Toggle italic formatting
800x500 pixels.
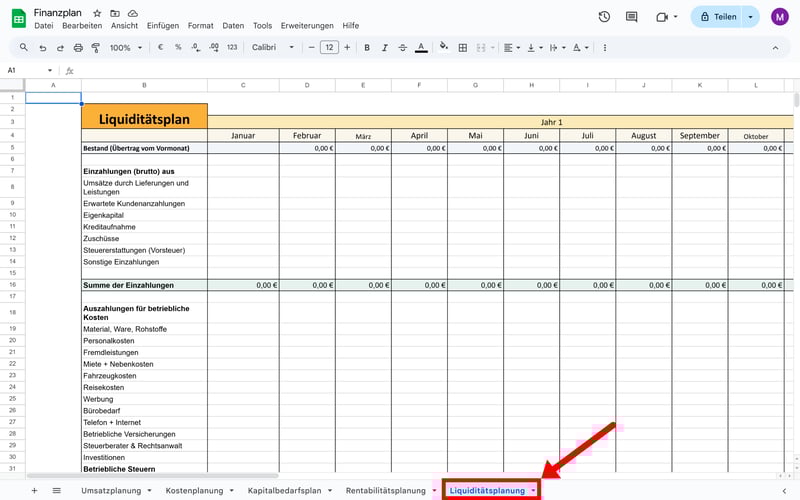(x=384, y=47)
